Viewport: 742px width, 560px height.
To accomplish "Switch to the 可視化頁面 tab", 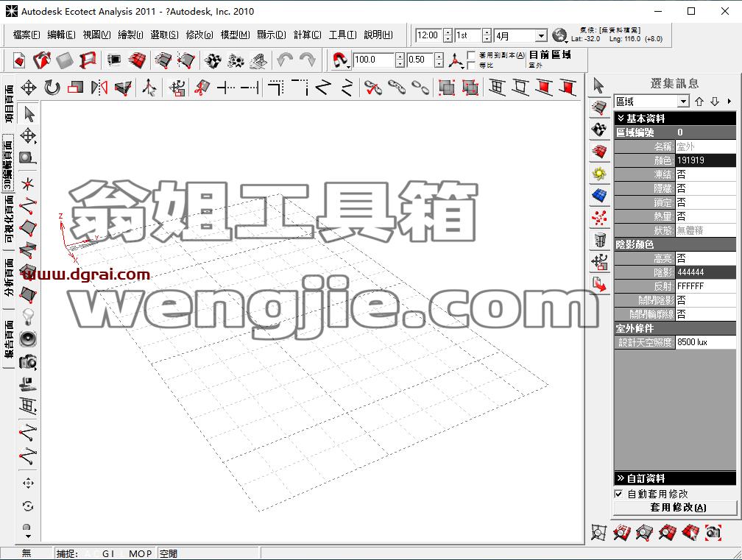I will pos(9,219).
